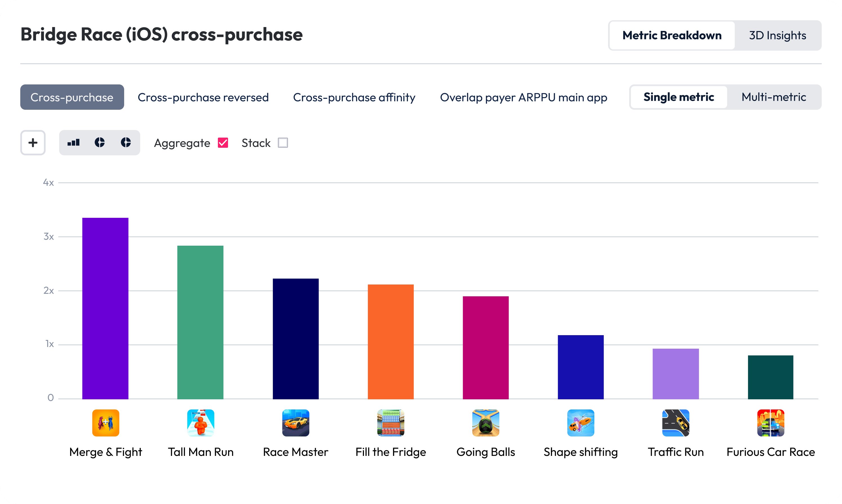This screenshot has height=504, width=842.
Task: Open Cross-purchase affinity view
Action: click(354, 97)
